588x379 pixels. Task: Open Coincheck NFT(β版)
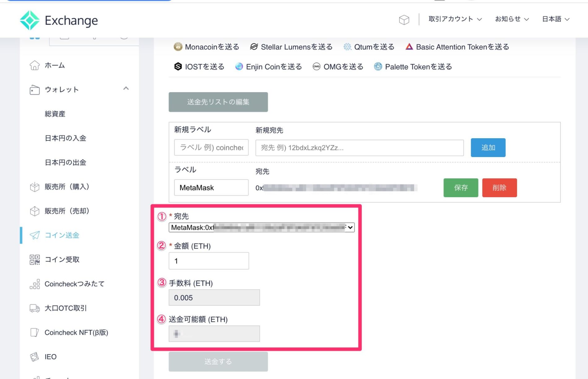76,333
